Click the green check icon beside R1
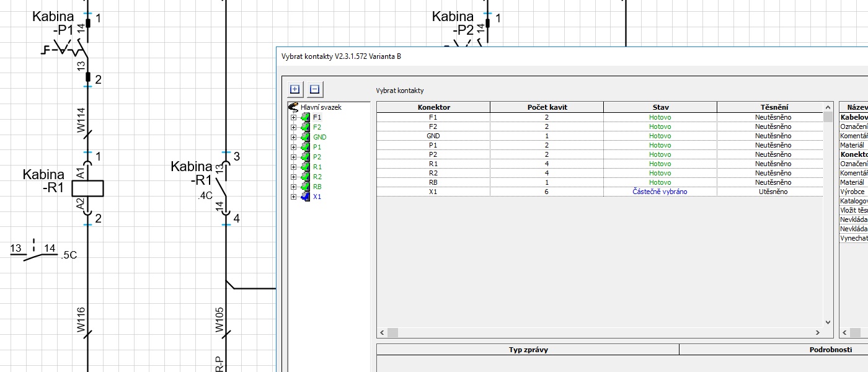The image size is (868, 372). (x=305, y=167)
